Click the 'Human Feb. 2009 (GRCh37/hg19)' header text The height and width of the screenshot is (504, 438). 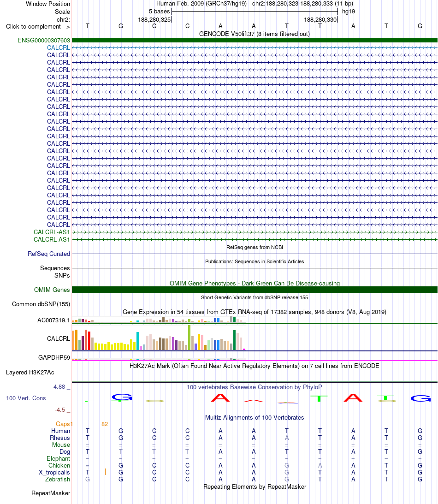pyautogui.click(x=201, y=4)
